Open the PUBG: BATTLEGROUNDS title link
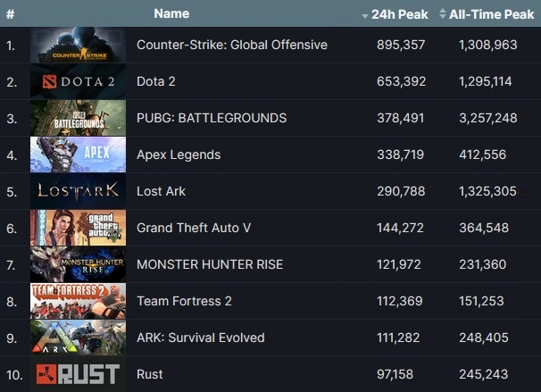The image size is (541, 392). coord(212,118)
